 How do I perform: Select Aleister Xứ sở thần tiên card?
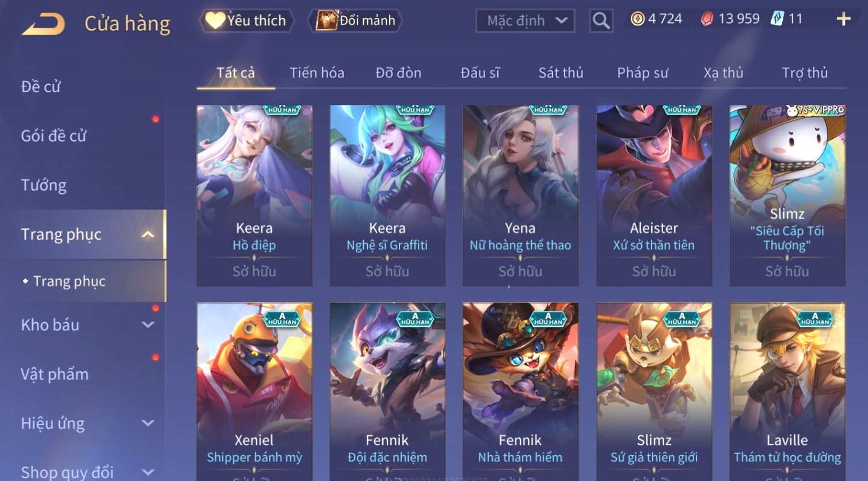point(654,196)
